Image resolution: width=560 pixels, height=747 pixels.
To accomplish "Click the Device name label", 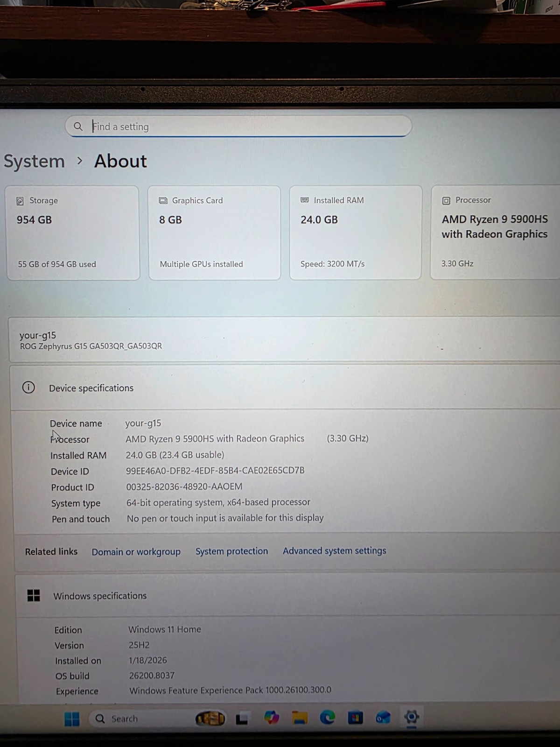I will [x=76, y=423].
